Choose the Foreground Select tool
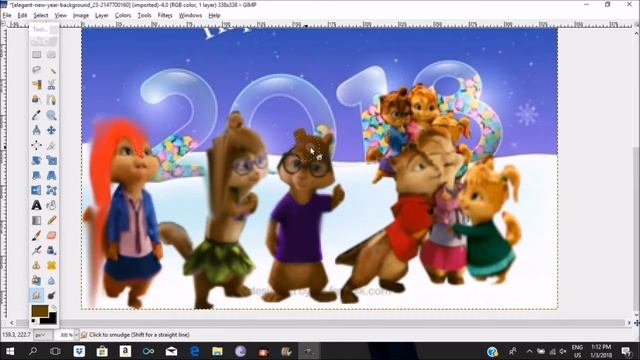Viewport: 640px width, 360px height. (36, 100)
